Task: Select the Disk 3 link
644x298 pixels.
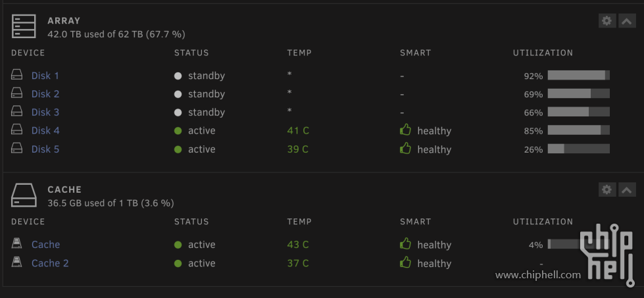Action: 45,112
